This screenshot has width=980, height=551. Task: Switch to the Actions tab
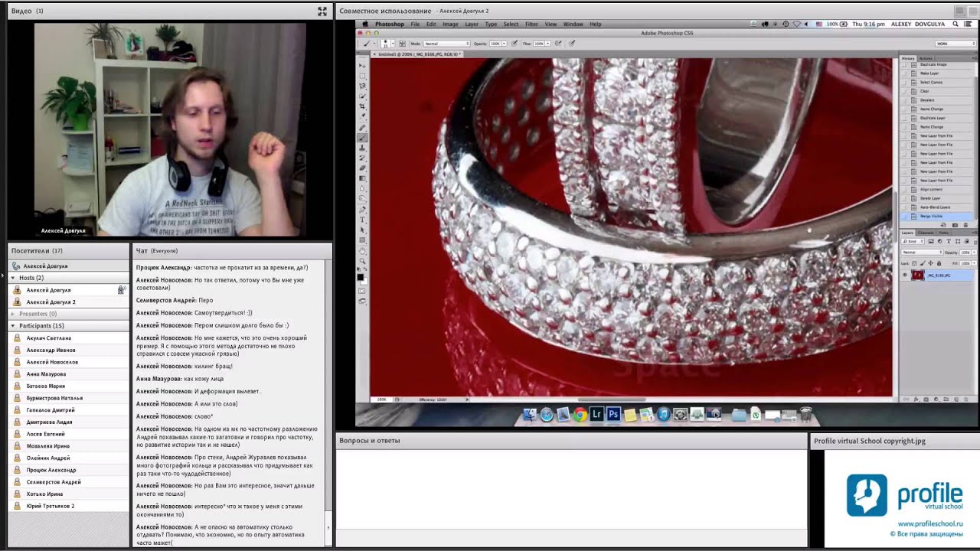pyautogui.click(x=926, y=58)
